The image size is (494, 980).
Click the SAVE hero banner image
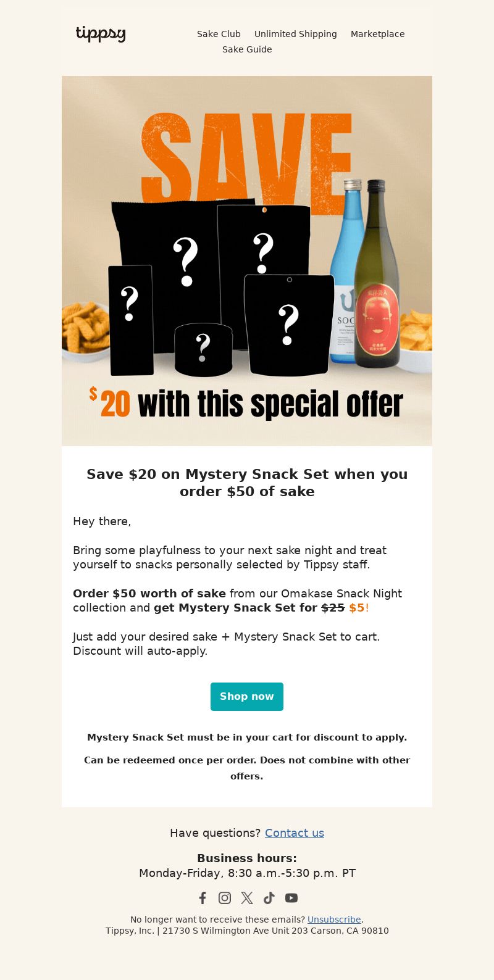[x=247, y=261]
